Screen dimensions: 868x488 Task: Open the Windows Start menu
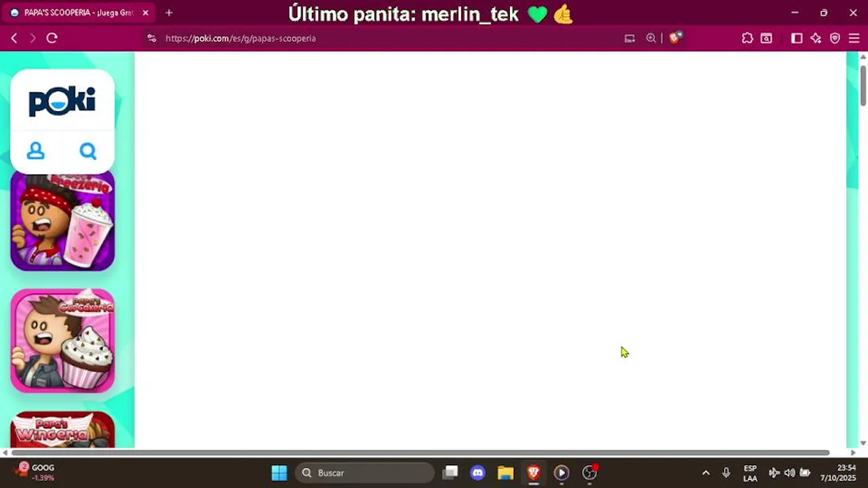click(279, 473)
